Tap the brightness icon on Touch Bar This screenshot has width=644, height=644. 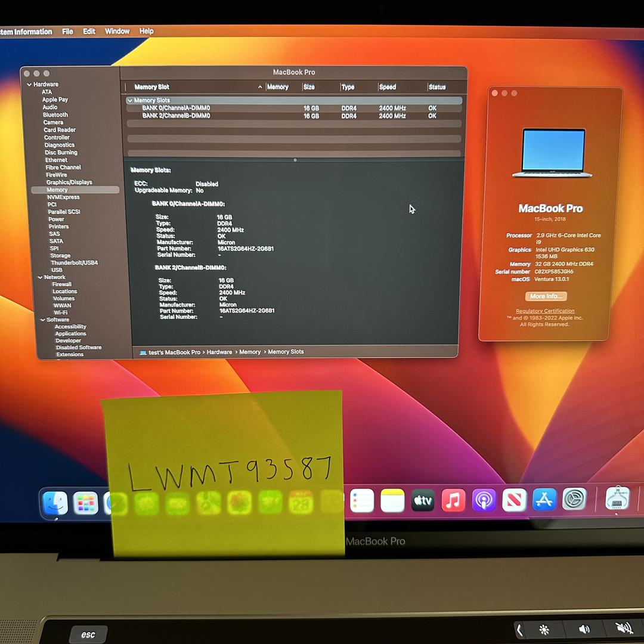tap(544, 629)
